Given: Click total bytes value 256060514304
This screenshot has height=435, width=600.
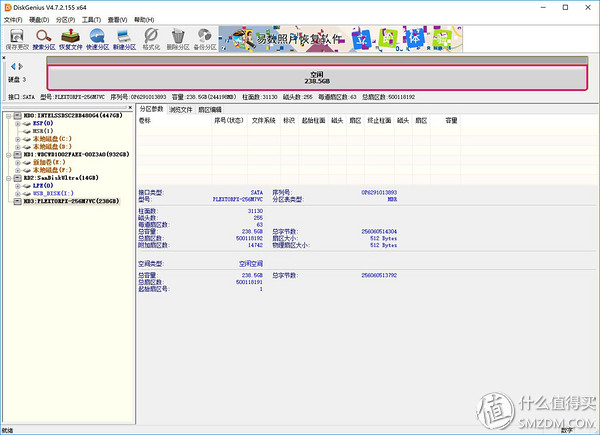Looking at the screenshot, I should click(x=379, y=231).
